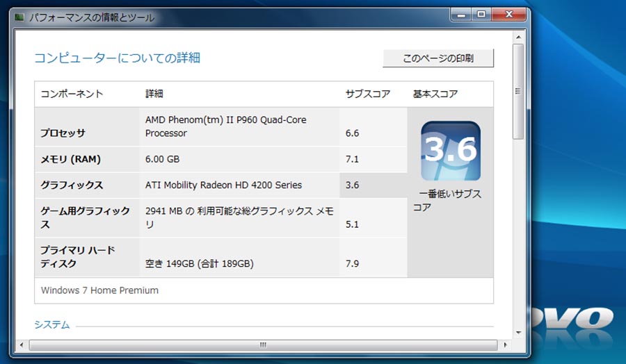This screenshot has height=364, width=626.
Task: Click the パフォーマンスの情報とツール title text
Action: (92, 17)
